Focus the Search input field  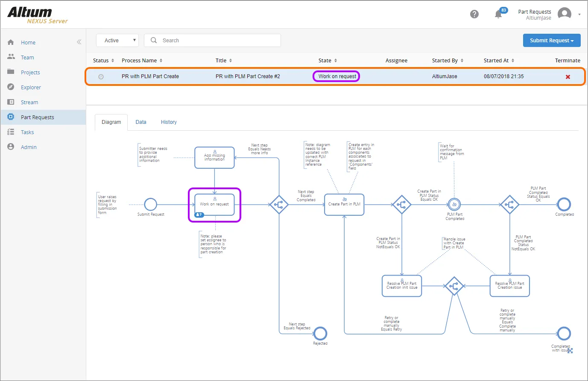pos(212,41)
